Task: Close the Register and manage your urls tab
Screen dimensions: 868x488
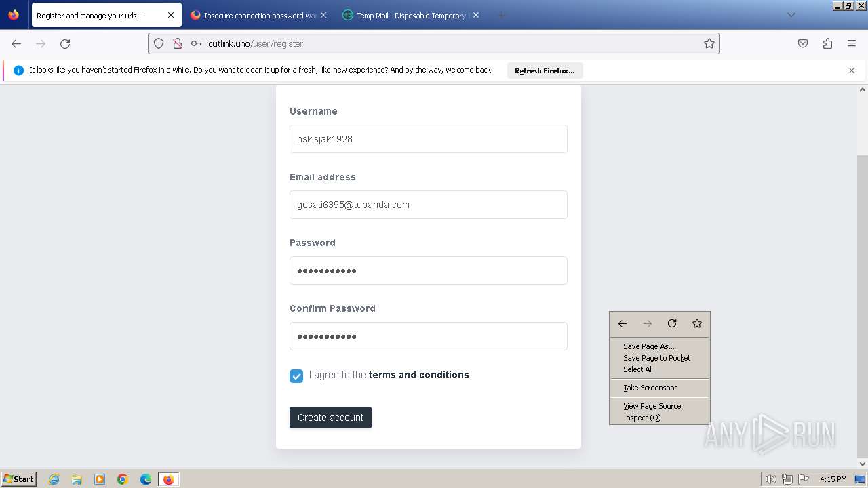Action: 171,15
